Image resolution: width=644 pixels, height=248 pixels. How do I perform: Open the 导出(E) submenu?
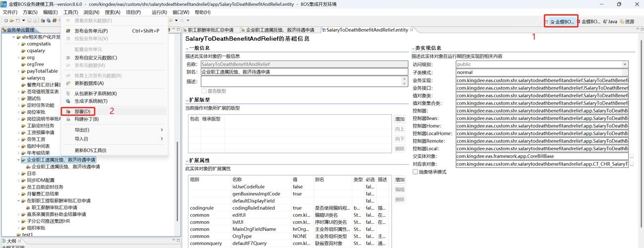point(114,130)
